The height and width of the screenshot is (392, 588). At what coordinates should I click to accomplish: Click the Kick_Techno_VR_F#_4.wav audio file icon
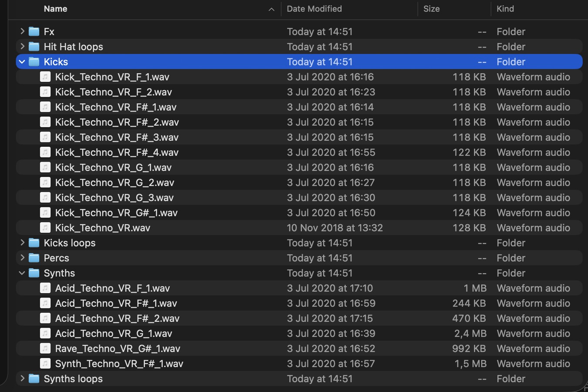pos(45,152)
